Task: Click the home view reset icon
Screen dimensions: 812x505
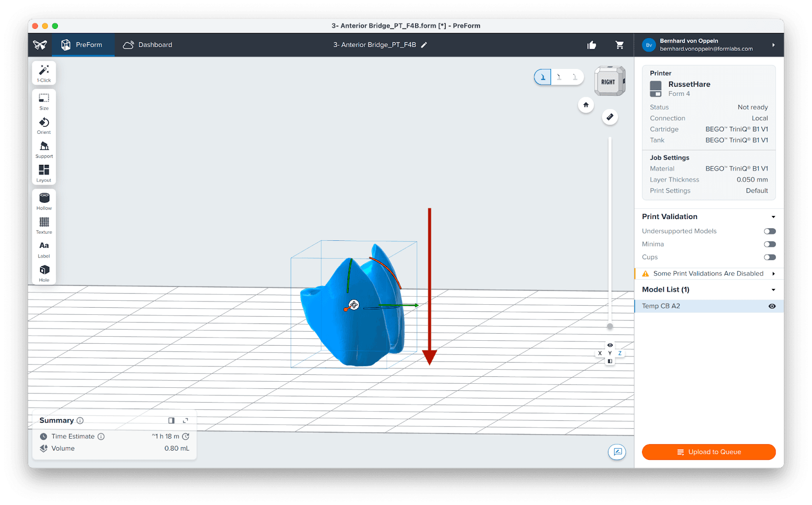Action: (x=586, y=105)
